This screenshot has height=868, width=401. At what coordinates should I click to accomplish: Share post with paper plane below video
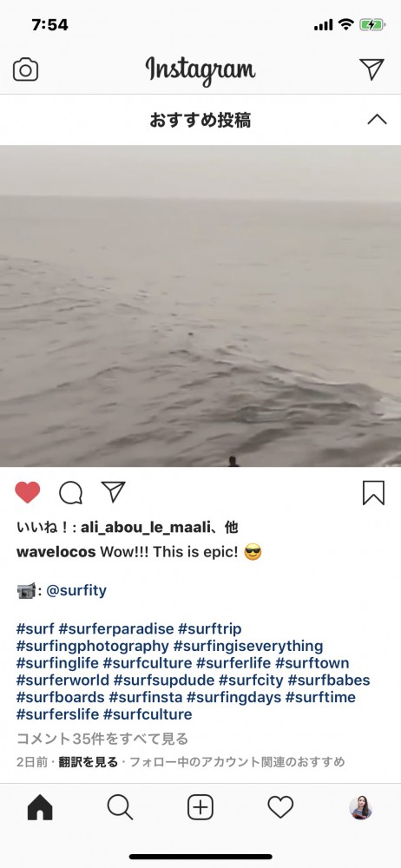(114, 491)
